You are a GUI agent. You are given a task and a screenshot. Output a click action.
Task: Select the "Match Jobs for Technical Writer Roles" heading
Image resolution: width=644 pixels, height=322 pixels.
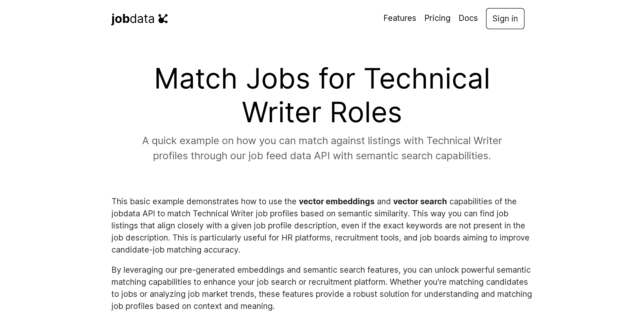pyautogui.click(x=322, y=96)
